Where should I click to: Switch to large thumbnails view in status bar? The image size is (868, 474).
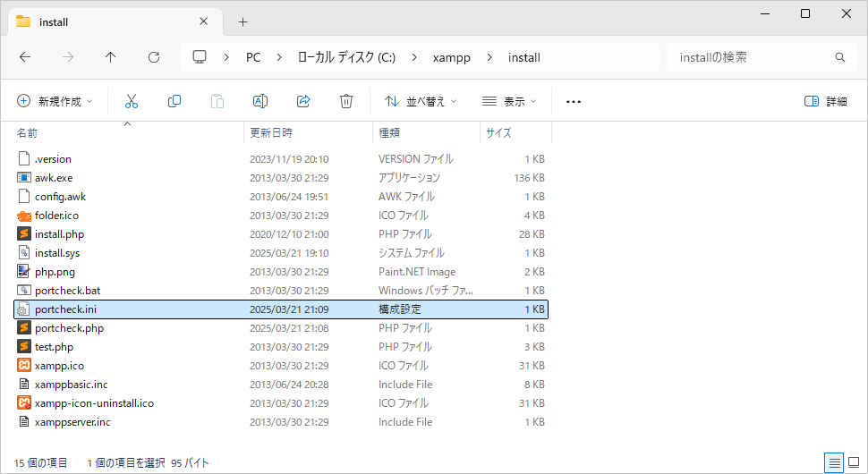(854, 462)
